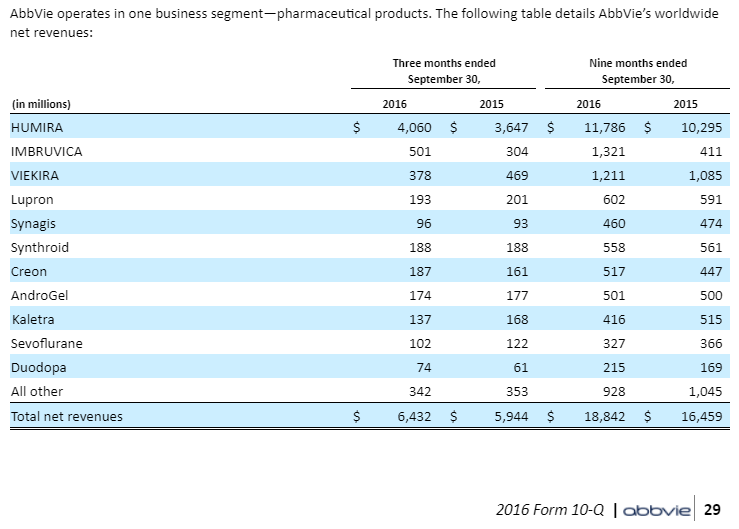Image resolution: width=739 pixels, height=529 pixels.
Task: Click HUMIRA value 3,647
Action: tap(511, 128)
